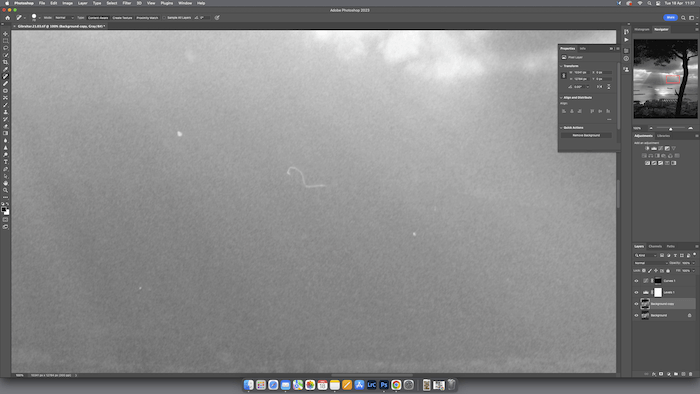Screen dimensions: 700x394
Task: Collapse the Transform section
Action: coord(562,66)
